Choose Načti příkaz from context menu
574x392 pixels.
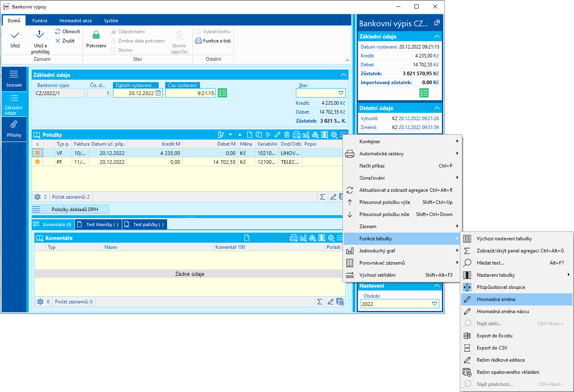(402, 166)
